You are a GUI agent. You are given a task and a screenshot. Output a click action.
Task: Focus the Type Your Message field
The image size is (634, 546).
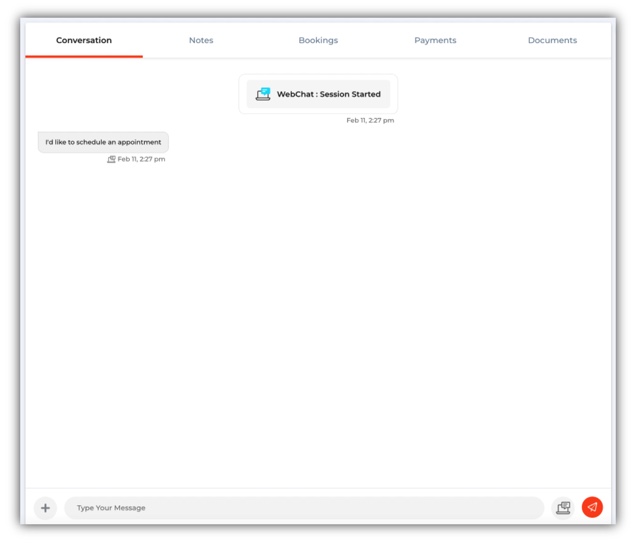click(304, 508)
